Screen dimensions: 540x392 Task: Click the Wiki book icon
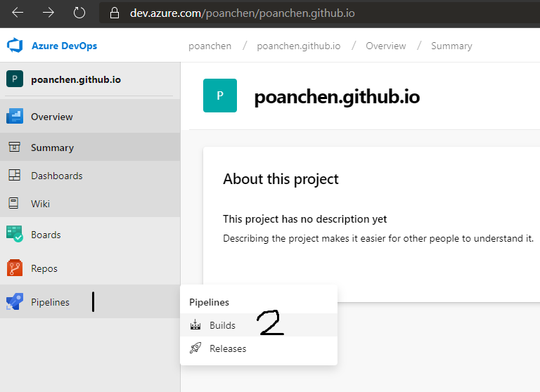[x=14, y=203]
